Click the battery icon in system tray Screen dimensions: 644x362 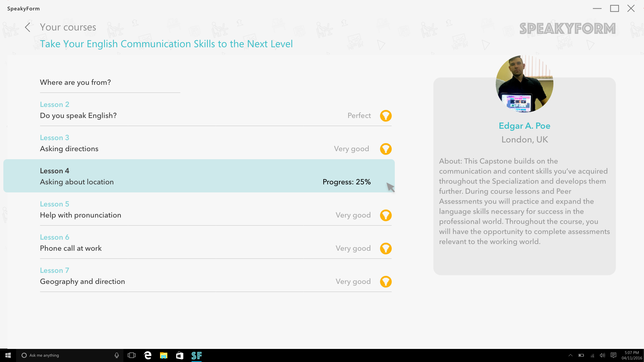(581, 355)
